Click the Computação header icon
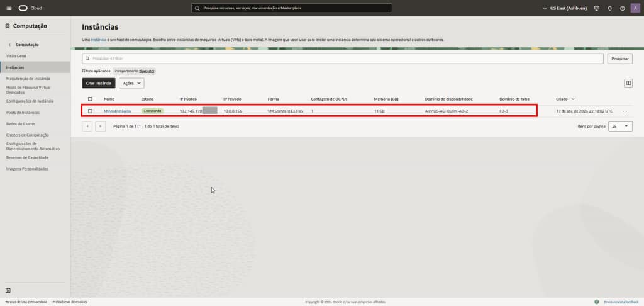Screen dimensions: 644x306 click(8, 26)
